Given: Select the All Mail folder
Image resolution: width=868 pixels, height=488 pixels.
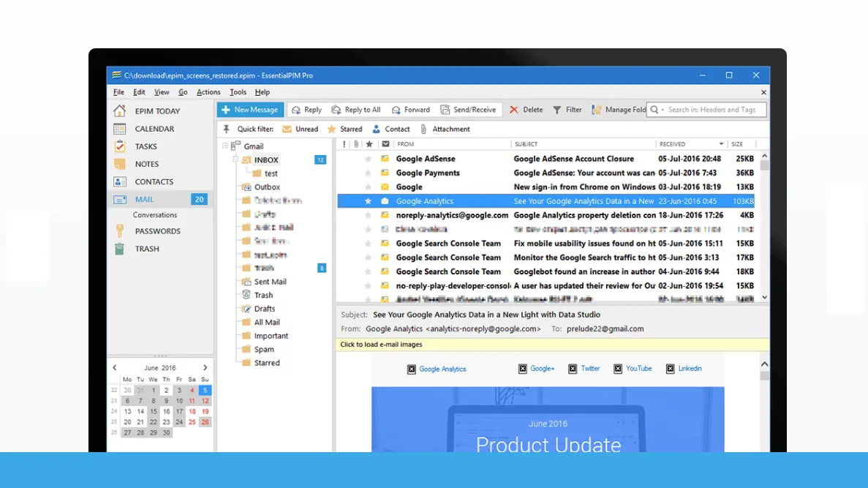Looking at the screenshot, I should 267,323.
